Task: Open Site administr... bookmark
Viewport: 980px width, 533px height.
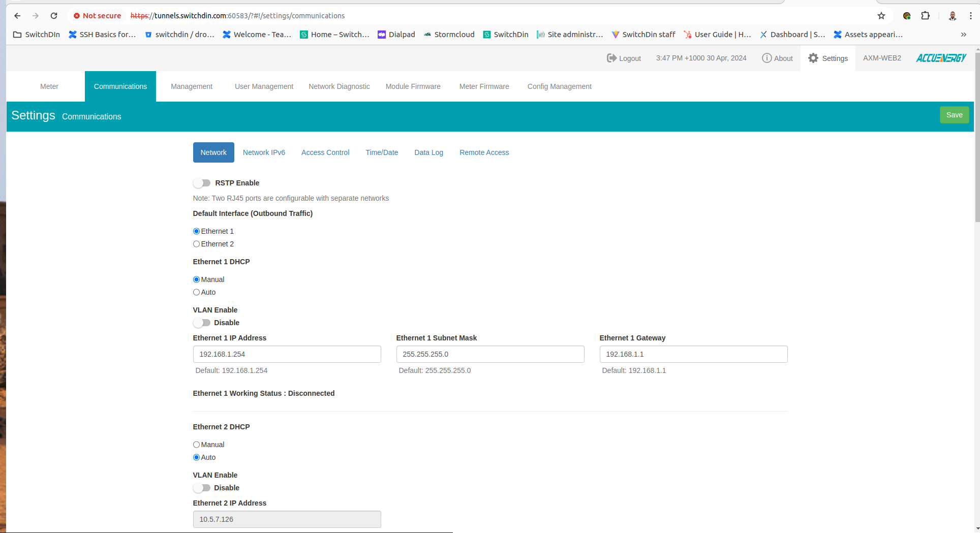Action: coord(570,35)
